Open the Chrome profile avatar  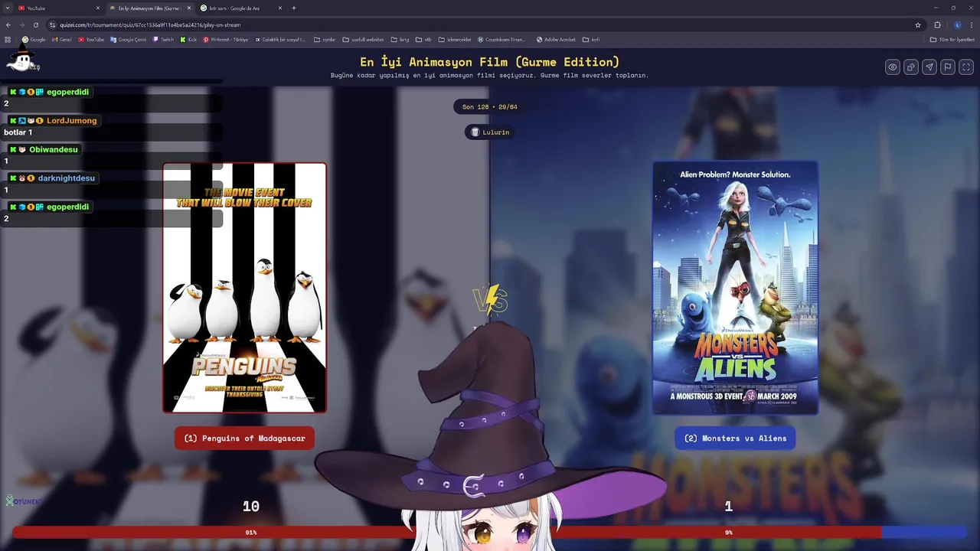click(957, 24)
